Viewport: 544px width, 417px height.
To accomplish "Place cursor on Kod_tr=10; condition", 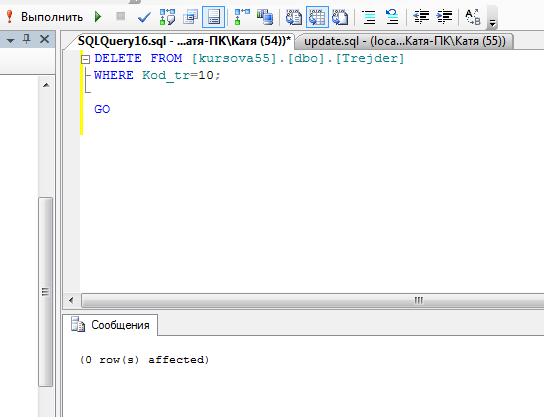I will (x=181, y=75).
